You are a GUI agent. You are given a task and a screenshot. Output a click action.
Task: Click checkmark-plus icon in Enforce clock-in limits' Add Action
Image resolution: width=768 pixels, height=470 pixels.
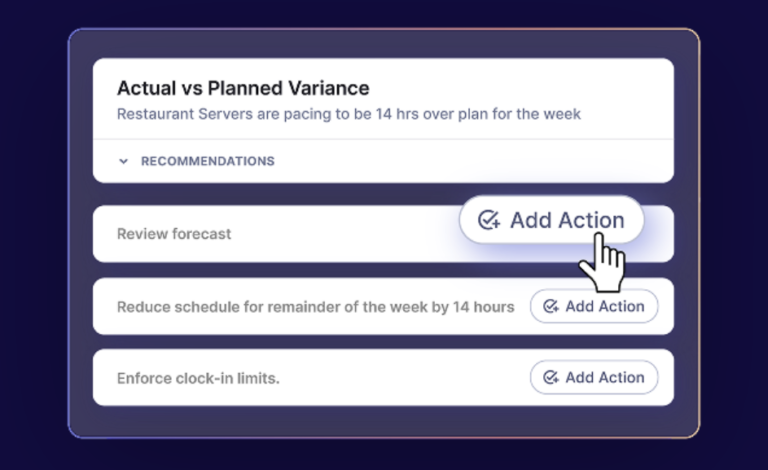tap(551, 377)
